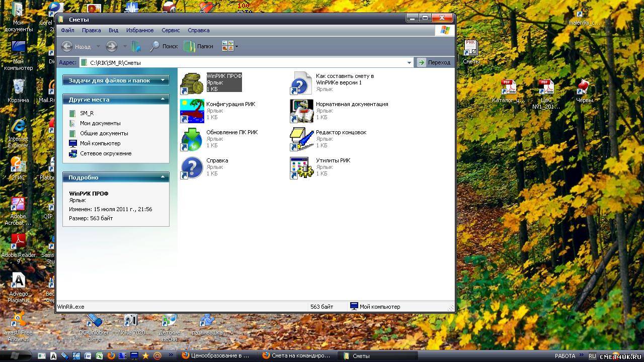The image size is (644, 362).
Task: Click the Forward arrow toolbar button
Action: click(111, 46)
